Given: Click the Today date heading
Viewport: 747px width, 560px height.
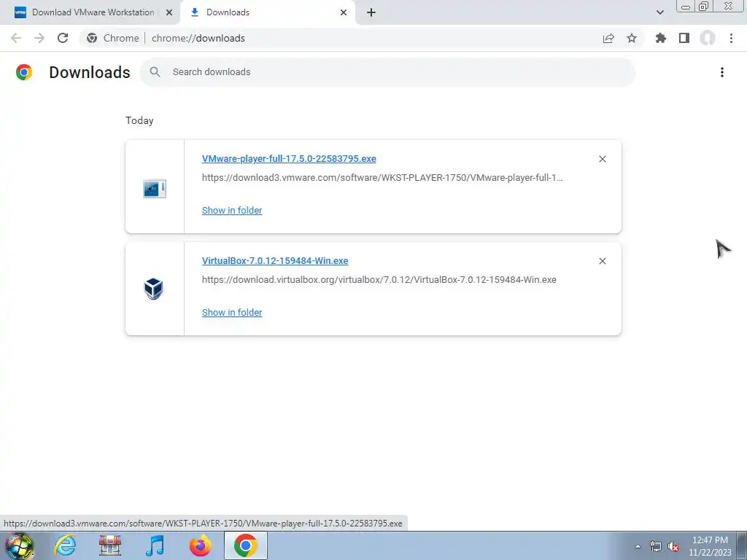Looking at the screenshot, I should (x=139, y=120).
